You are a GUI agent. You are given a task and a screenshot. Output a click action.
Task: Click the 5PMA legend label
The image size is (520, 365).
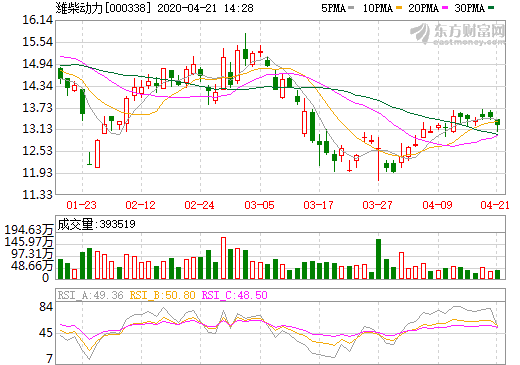[333, 8]
